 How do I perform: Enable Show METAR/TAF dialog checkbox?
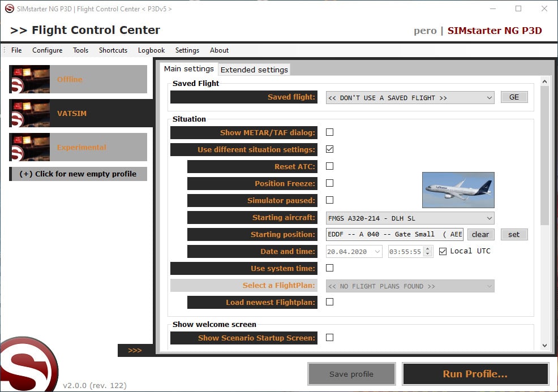pos(329,132)
